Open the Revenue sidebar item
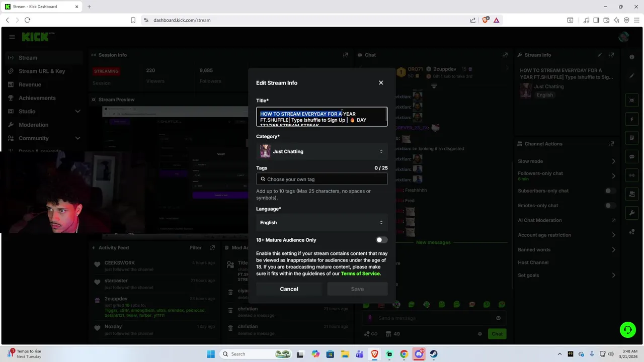The height and width of the screenshot is (362, 644). pos(30,84)
